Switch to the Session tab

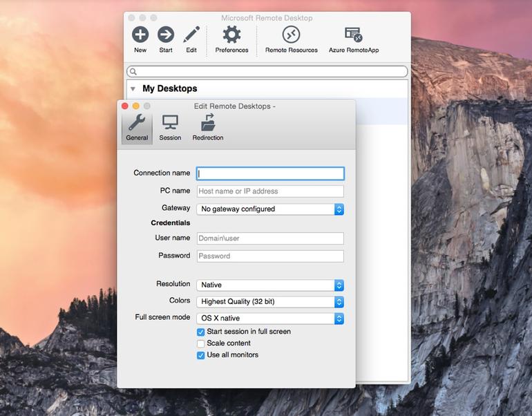(170, 128)
